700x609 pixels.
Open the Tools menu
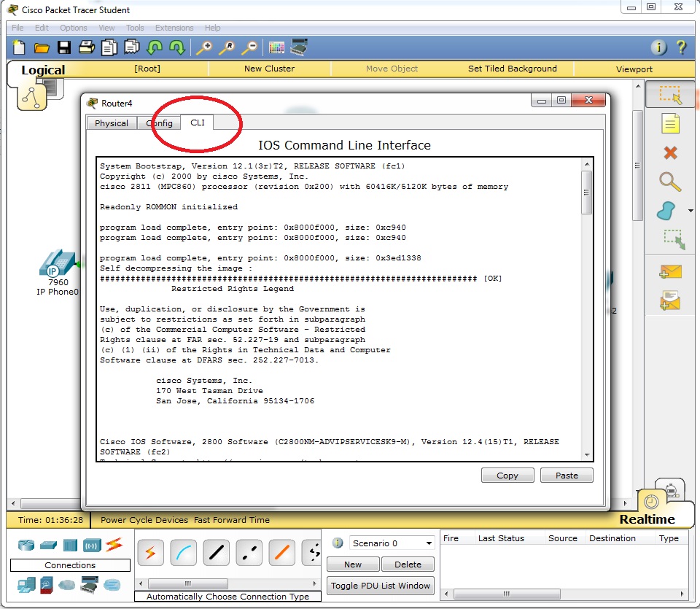pyautogui.click(x=135, y=28)
